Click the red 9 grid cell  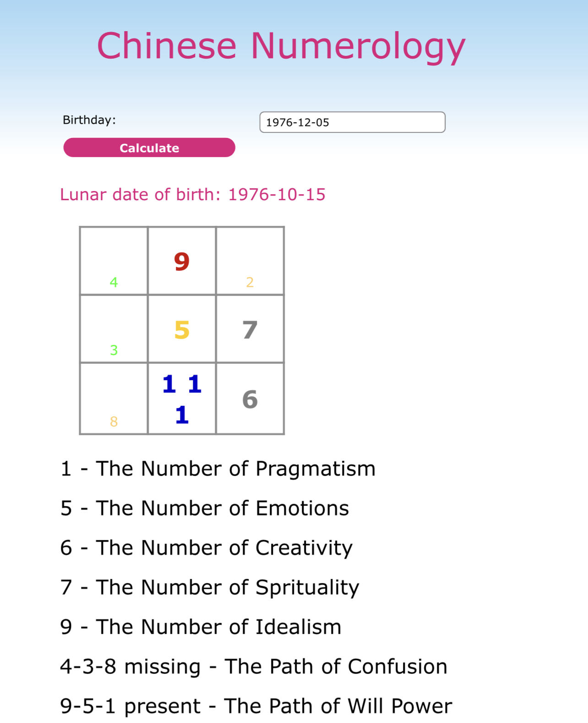(182, 262)
